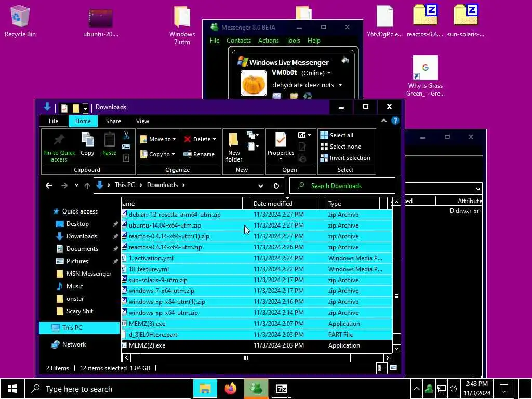Click the 7-Zip taskbar icon
The image size is (532, 399).
click(281, 389)
